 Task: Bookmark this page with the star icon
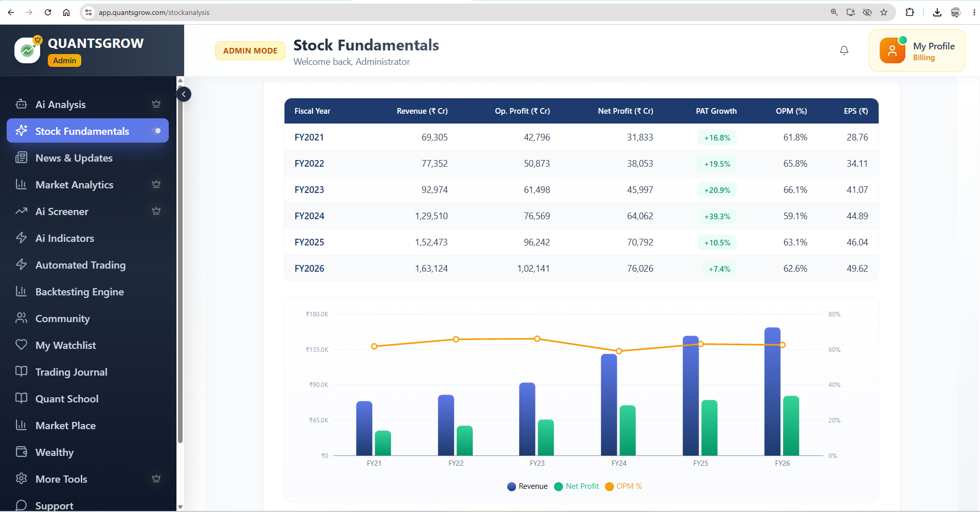pos(884,12)
